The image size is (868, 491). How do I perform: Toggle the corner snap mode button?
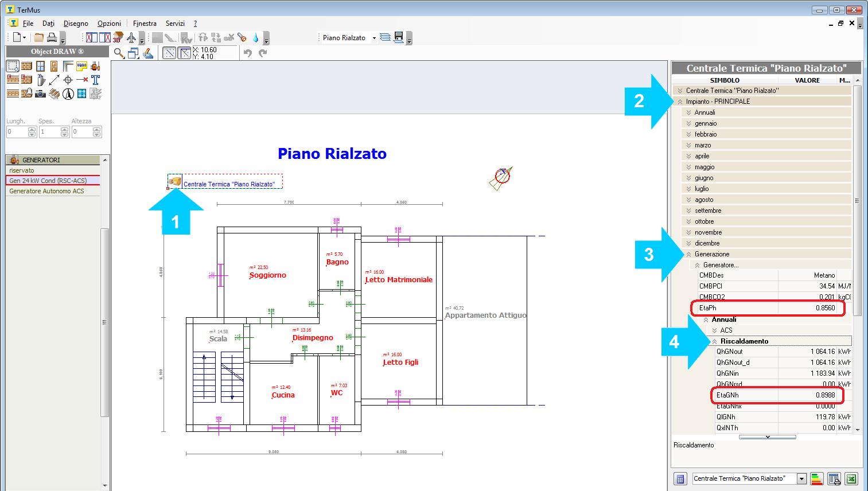point(185,53)
